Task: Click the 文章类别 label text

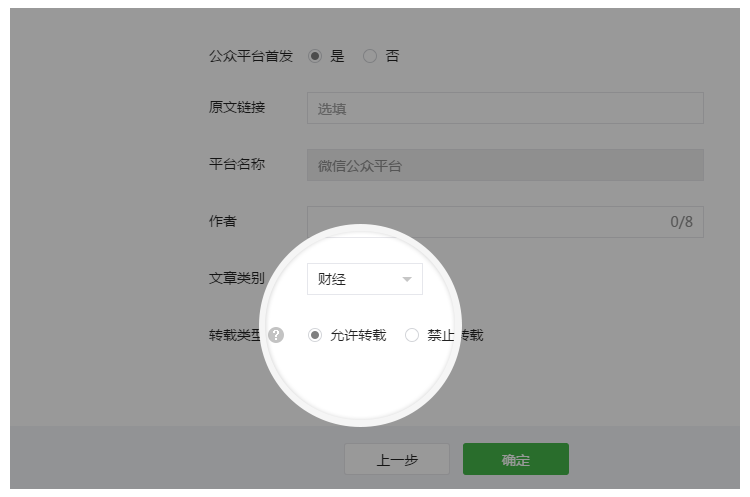Action: tap(236, 279)
